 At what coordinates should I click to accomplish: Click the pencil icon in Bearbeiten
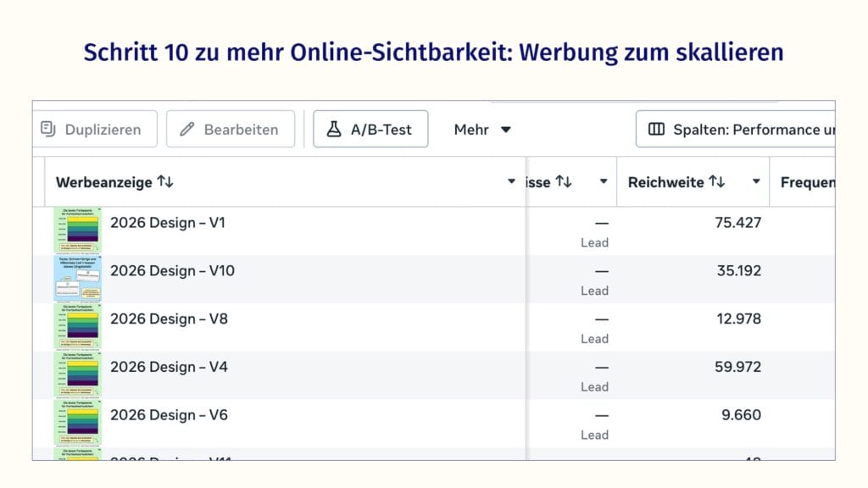click(187, 129)
